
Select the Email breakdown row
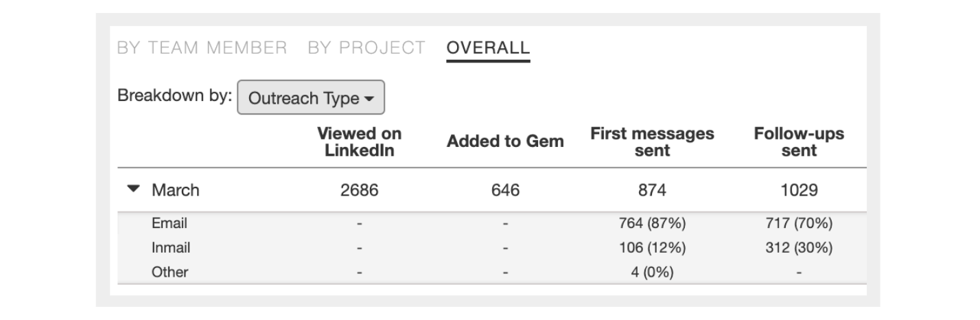coord(492,223)
